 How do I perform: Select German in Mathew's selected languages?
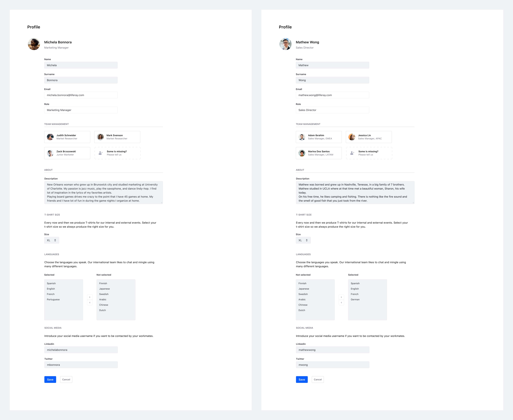pos(355,300)
